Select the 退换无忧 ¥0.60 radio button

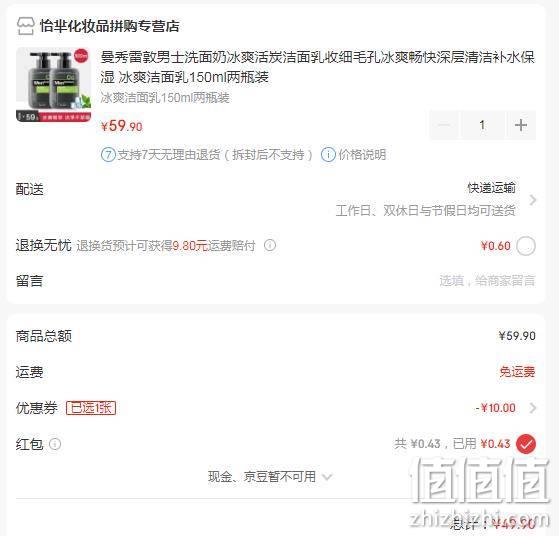click(x=526, y=246)
